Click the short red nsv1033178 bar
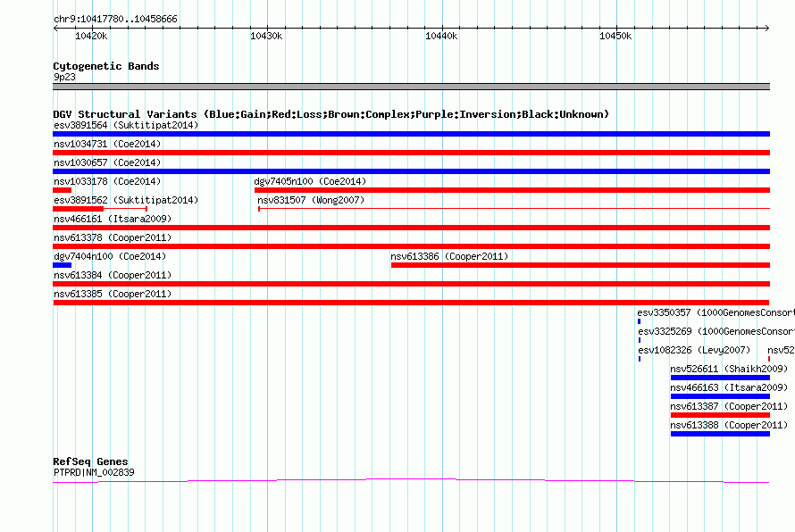Image resolution: width=795 pixels, height=532 pixels. tap(62, 190)
